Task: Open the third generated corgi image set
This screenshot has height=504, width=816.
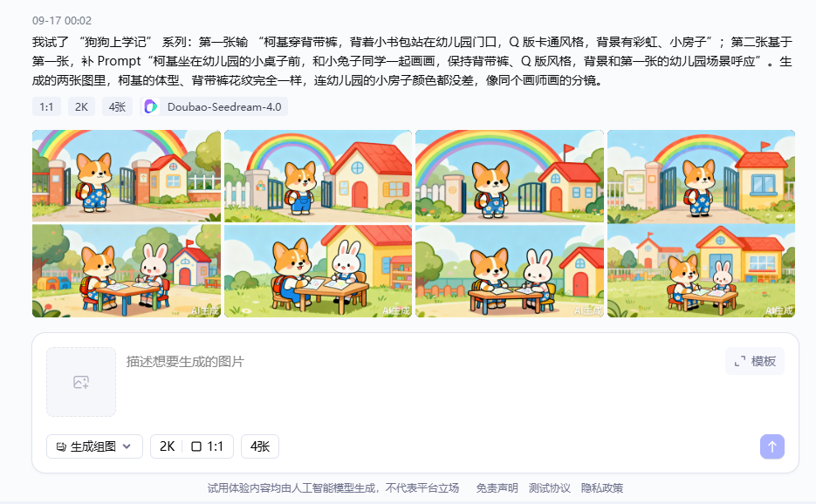Action: click(510, 223)
